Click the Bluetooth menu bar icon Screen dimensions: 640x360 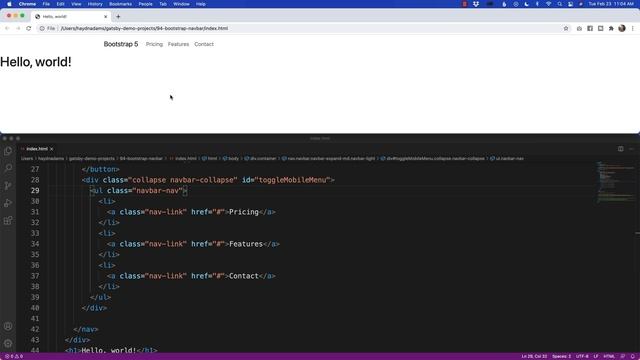[x=537, y=4]
